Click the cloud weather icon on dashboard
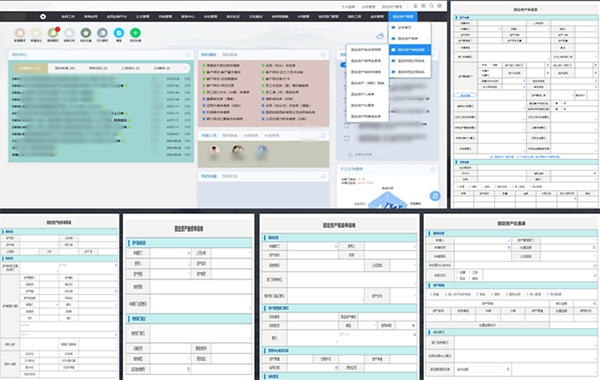Viewport: 600px width, 380px height. pos(380,36)
